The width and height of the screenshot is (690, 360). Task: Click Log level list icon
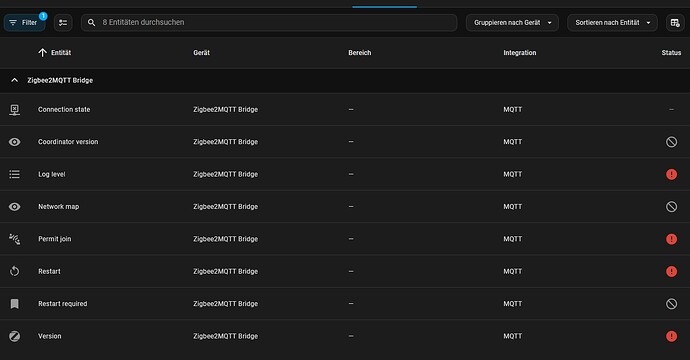tap(15, 174)
